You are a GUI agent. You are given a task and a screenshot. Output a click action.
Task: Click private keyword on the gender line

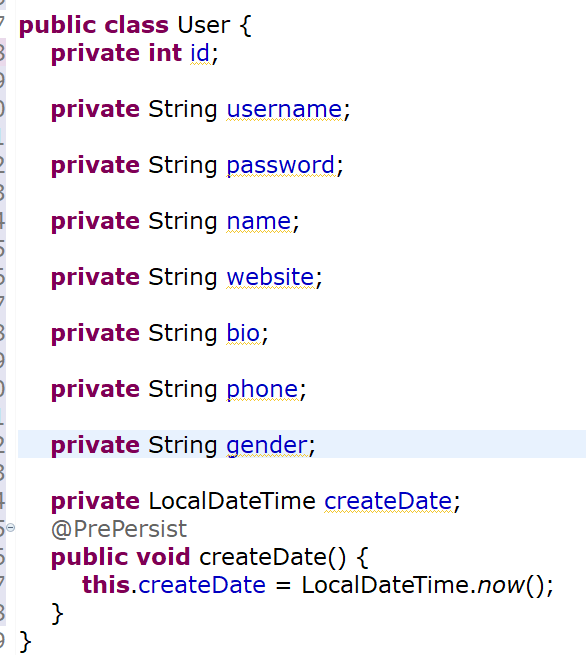coord(95,446)
